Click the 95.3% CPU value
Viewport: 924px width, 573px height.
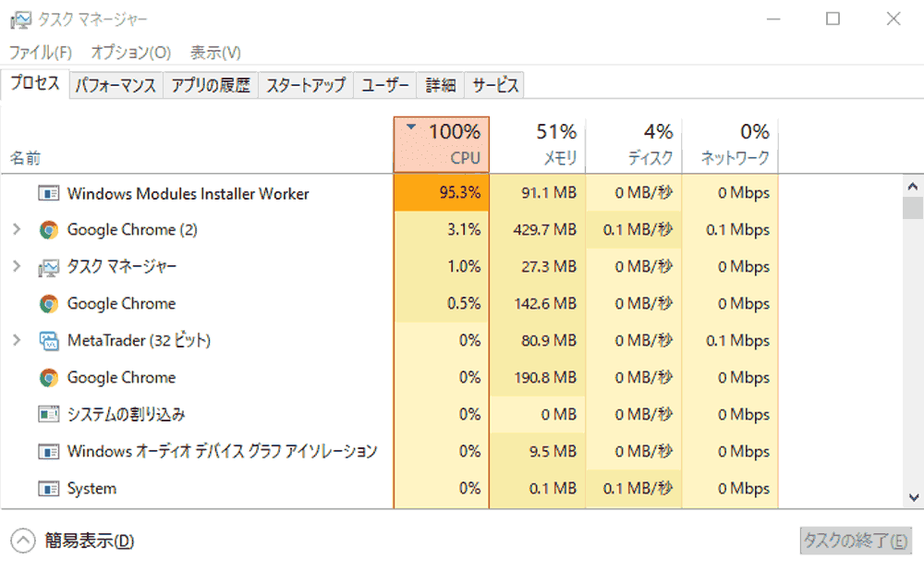tap(459, 193)
